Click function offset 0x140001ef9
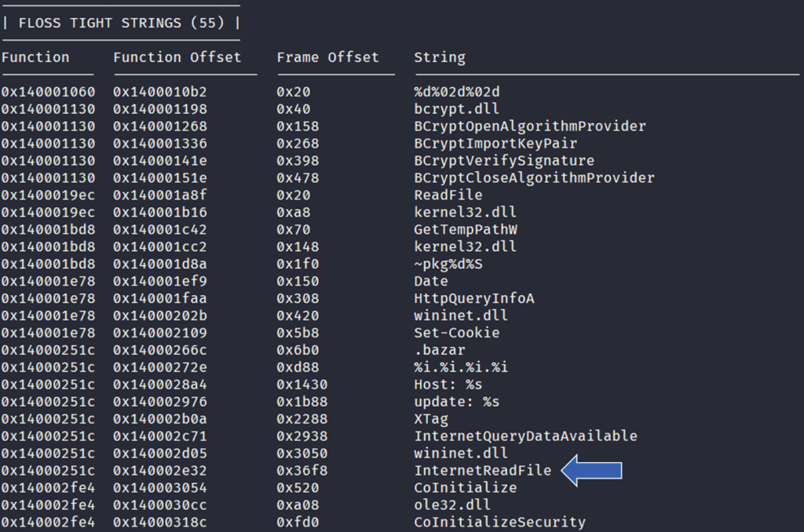 [160, 282]
